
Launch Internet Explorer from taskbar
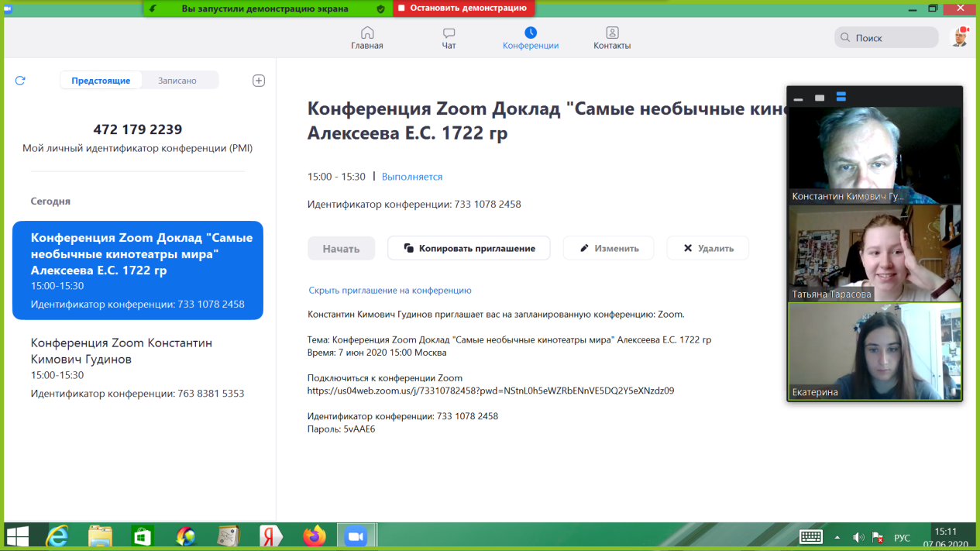point(57,536)
